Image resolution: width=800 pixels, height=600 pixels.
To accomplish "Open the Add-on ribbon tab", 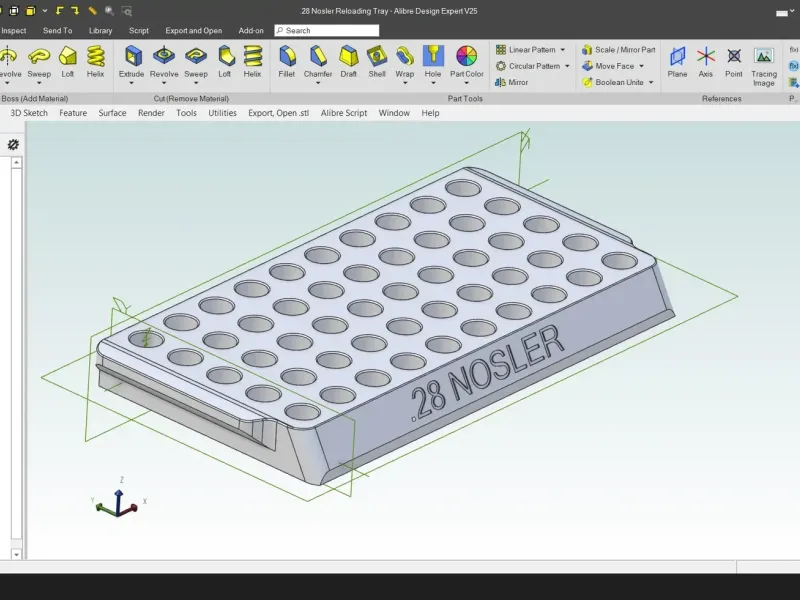I will (x=251, y=31).
